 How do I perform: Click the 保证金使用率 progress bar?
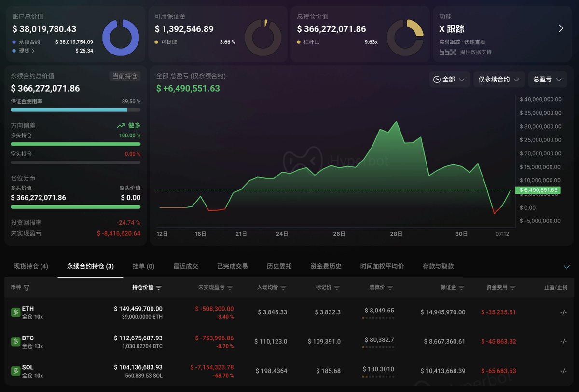75,110
